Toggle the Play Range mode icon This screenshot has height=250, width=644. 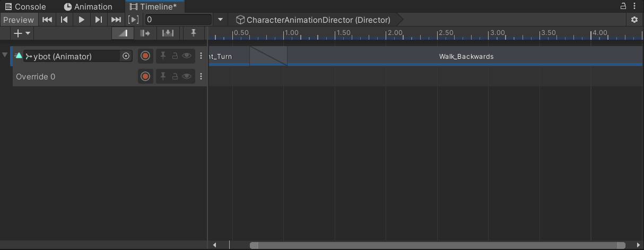(x=134, y=20)
